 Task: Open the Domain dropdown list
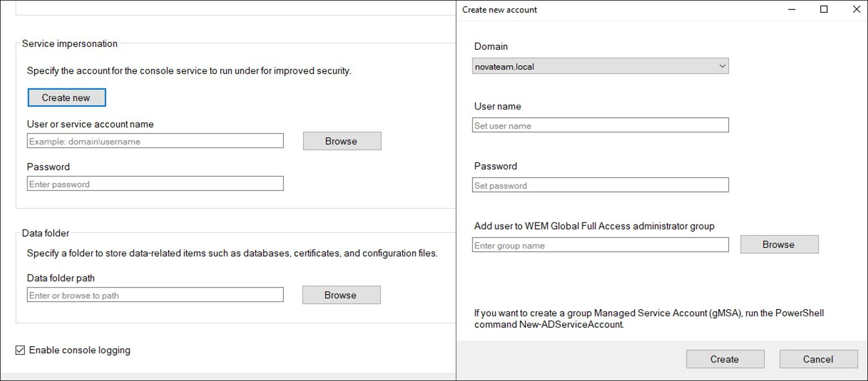600,66
